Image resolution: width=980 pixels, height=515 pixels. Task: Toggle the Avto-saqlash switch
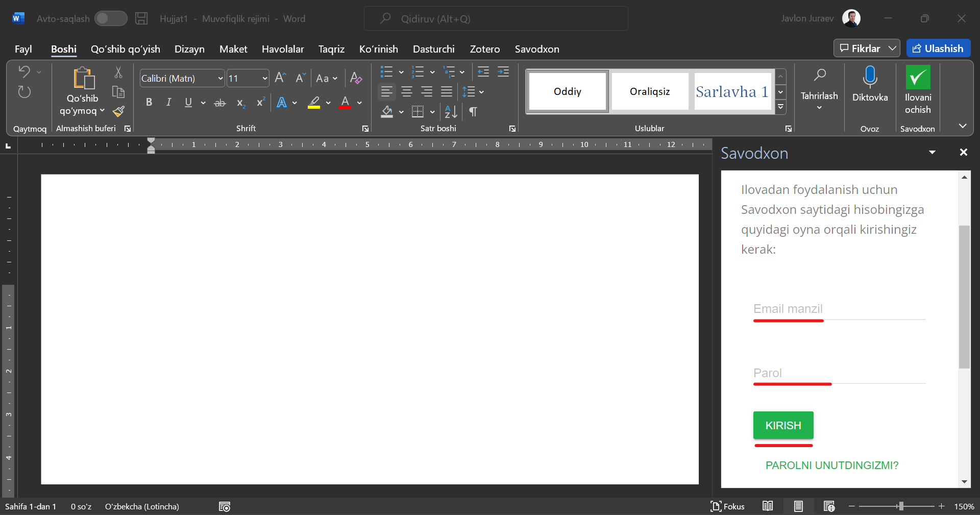(x=111, y=18)
